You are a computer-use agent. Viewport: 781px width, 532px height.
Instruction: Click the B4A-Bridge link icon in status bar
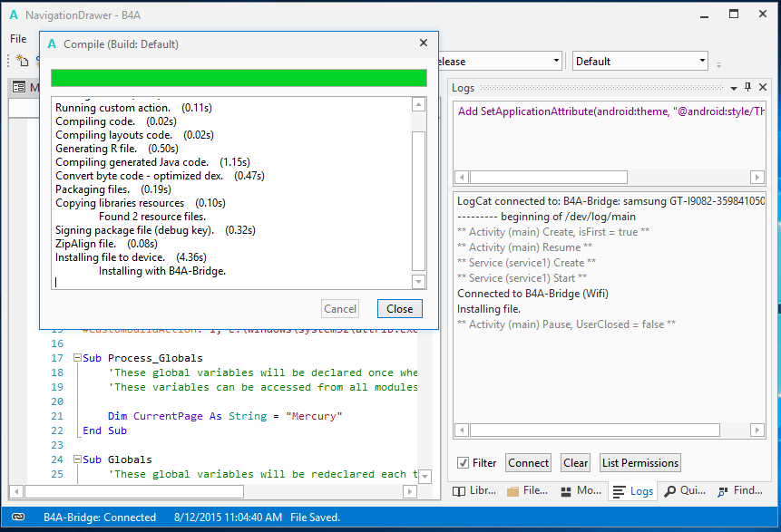(x=18, y=517)
